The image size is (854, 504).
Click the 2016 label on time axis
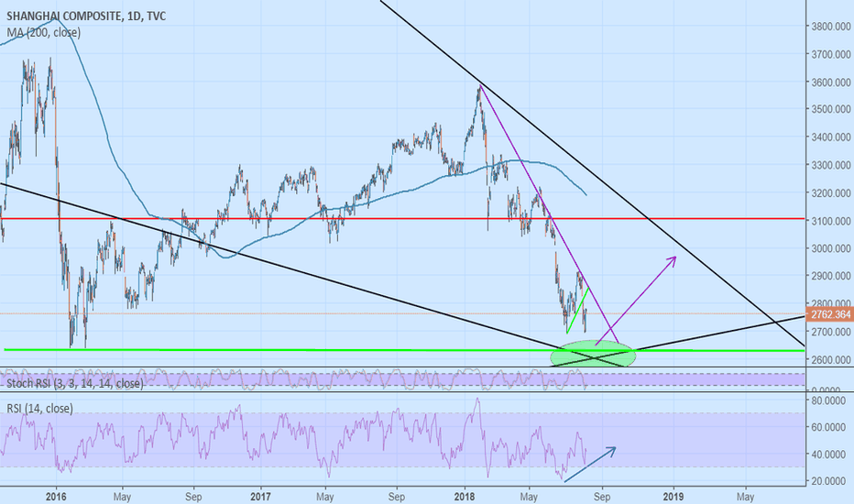[56, 497]
